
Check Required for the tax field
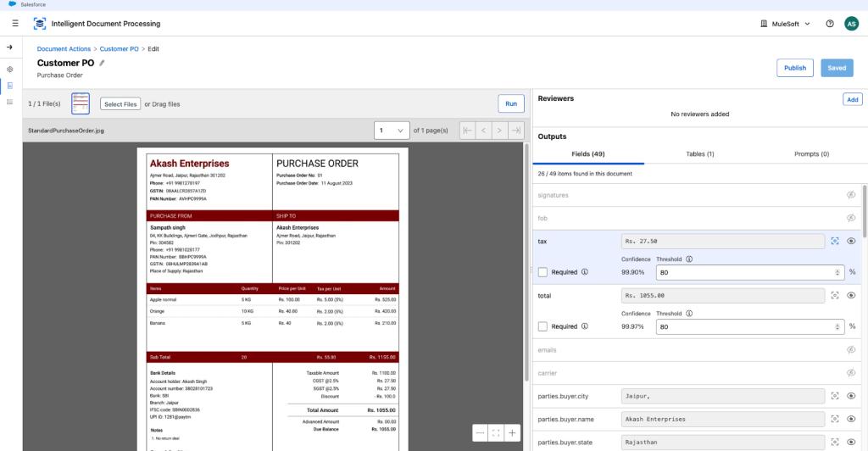coord(542,272)
